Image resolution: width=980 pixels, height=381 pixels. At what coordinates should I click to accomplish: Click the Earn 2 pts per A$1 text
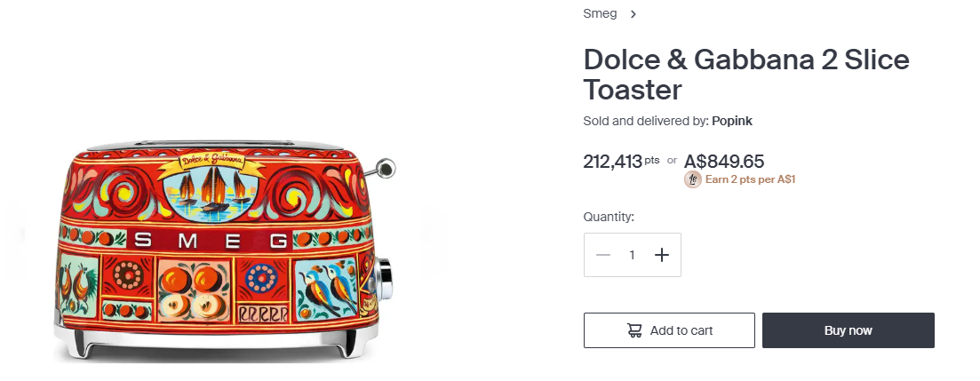click(750, 179)
